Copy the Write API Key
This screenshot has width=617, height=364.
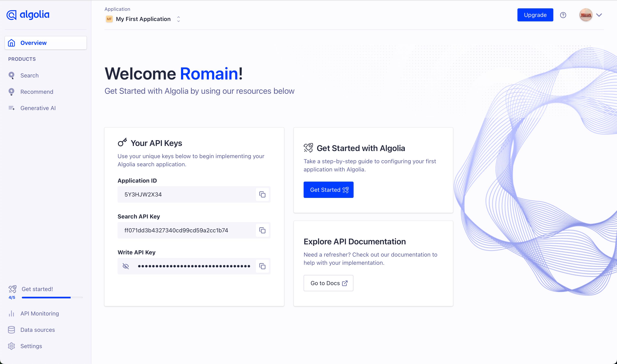[x=262, y=266]
